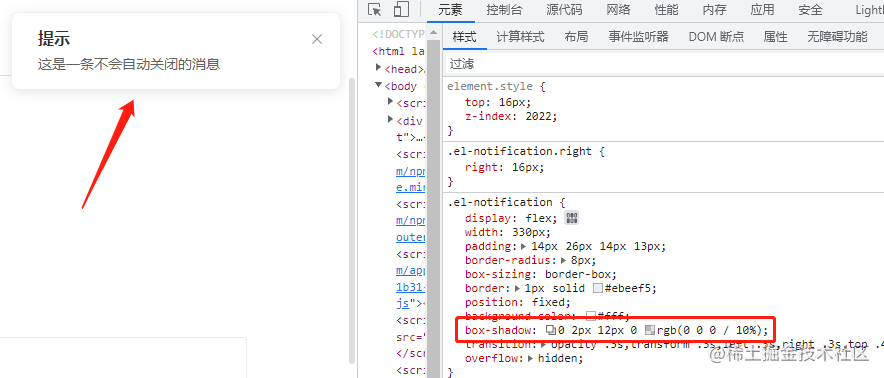Toggle the device toolbar icon
Screen dimensions: 884x378
tap(401, 10)
